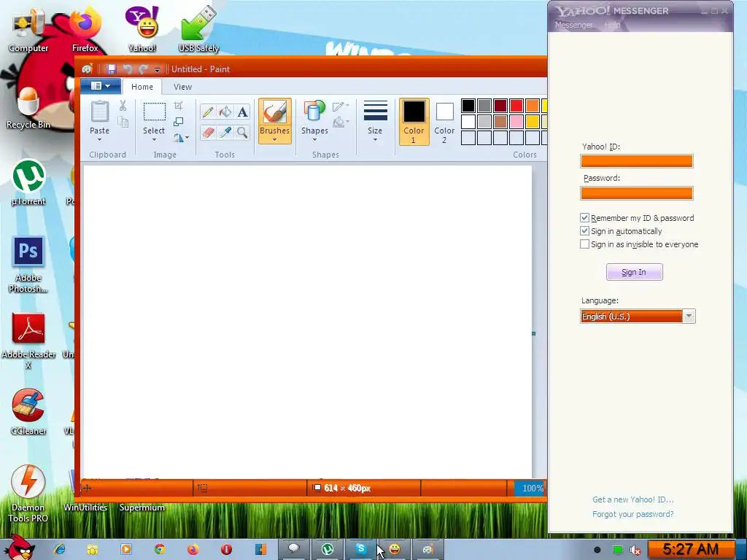
Task: Select the Magnifier tool in Paint
Action: tap(242, 132)
